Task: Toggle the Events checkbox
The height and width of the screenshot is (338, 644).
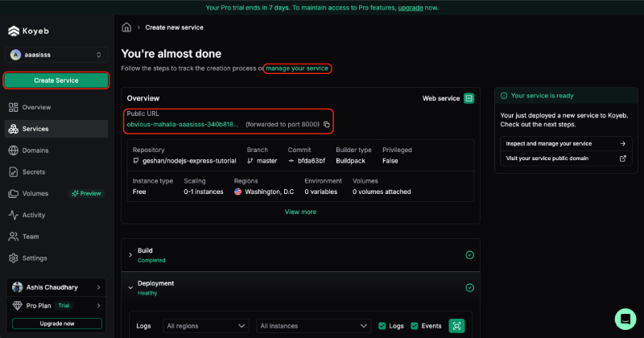Action: (415, 326)
